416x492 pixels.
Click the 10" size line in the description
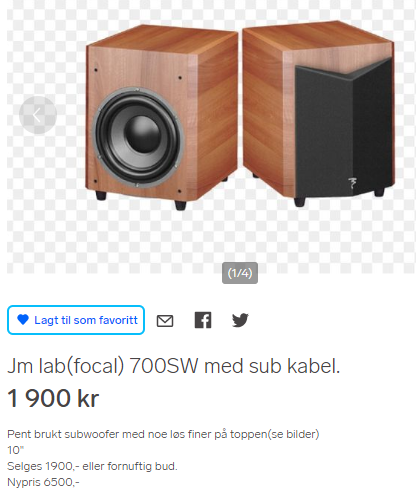[16, 450]
